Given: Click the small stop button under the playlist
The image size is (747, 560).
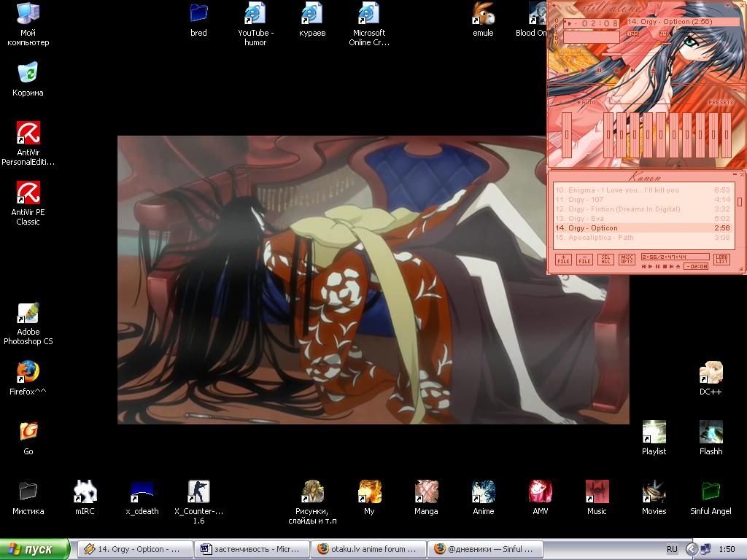Looking at the screenshot, I should point(665,267).
